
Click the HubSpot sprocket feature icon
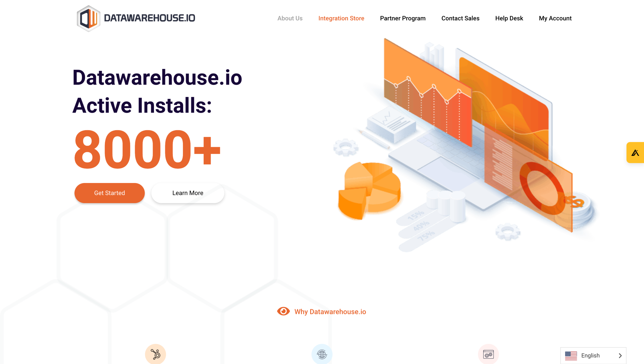(155, 354)
